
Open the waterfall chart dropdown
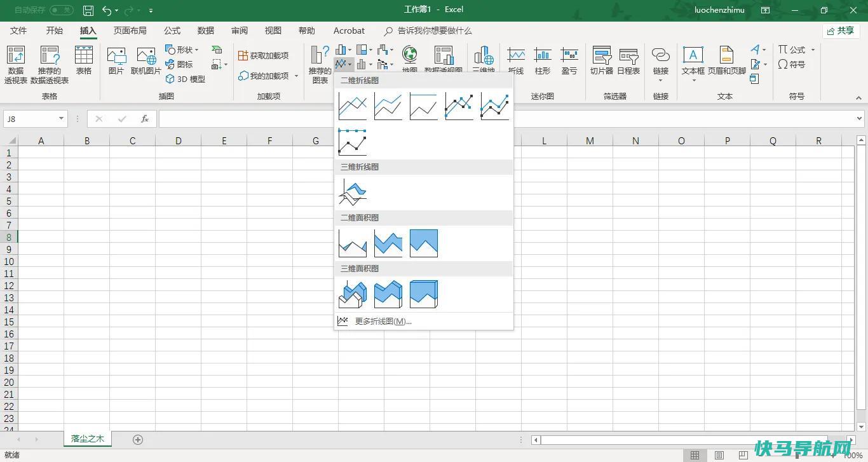385,50
